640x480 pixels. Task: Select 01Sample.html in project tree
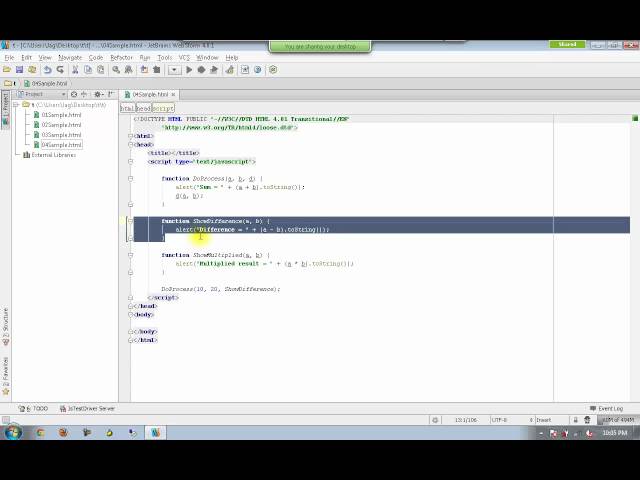click(61, 115)
